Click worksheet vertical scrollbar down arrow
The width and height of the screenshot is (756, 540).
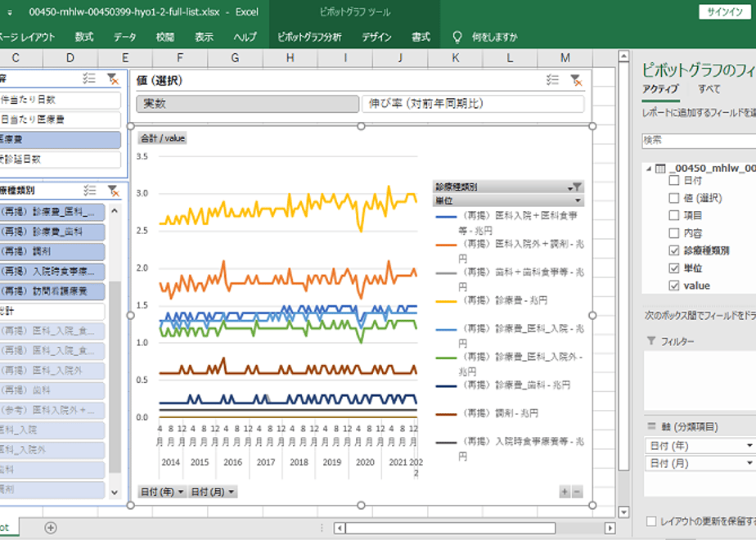click(623, 512)
